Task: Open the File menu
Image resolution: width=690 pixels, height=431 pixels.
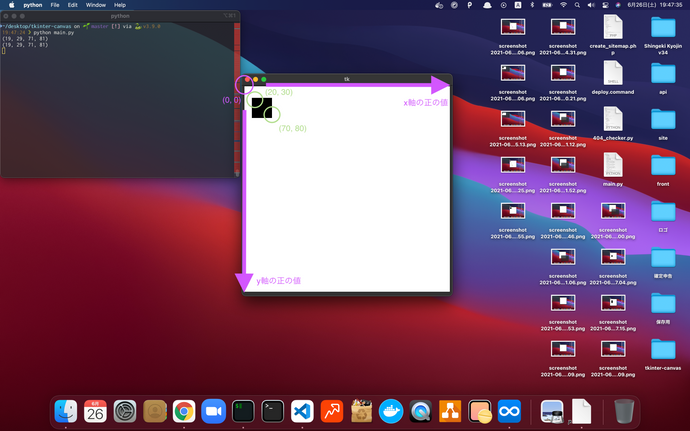Action: point(55,5)
